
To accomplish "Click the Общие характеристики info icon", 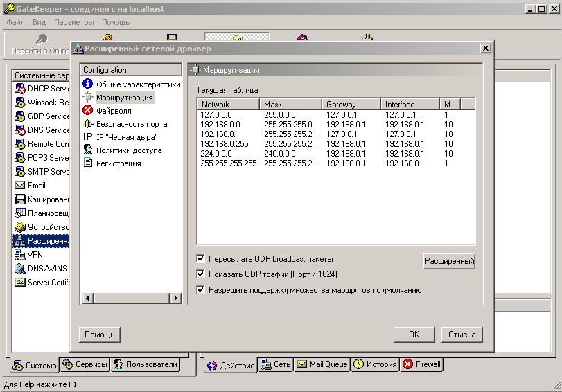I will pos(88,84).
